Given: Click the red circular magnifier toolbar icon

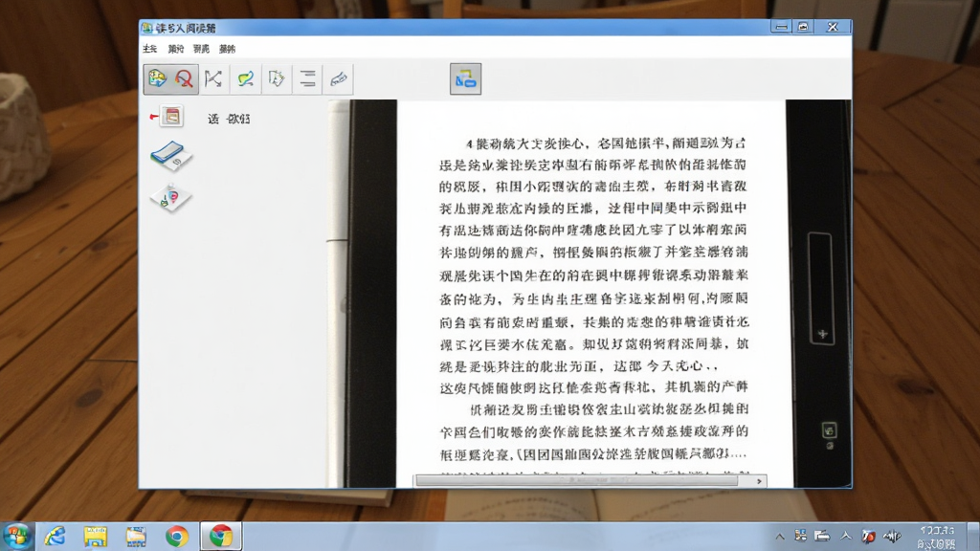Looking at the screenshot, I should point(184,78).
